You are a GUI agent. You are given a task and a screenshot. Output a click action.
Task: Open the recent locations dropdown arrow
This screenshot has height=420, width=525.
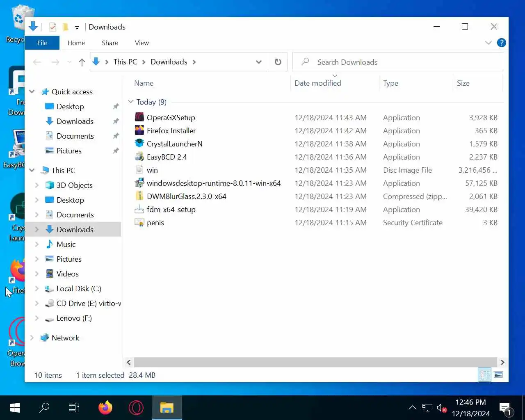tap(69, 62)
